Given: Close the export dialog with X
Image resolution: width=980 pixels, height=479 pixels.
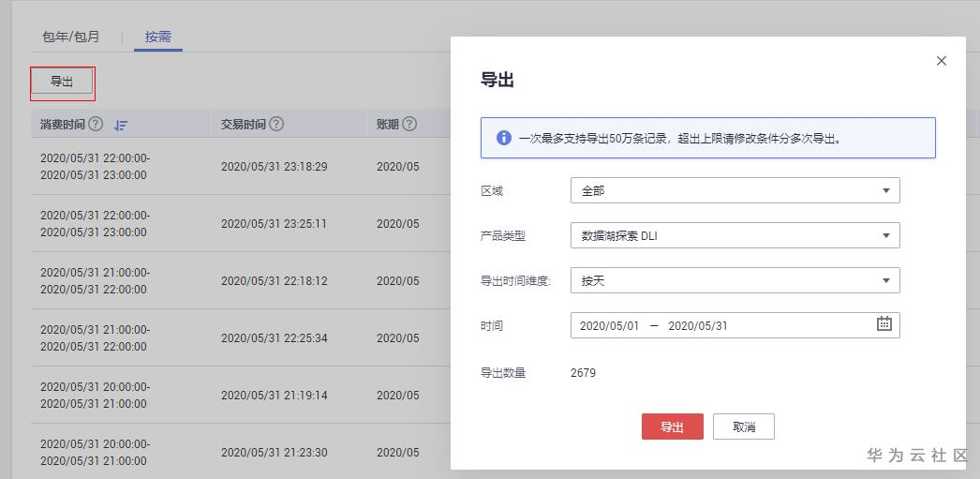Looking at the screenshot, I should (942, 61).
